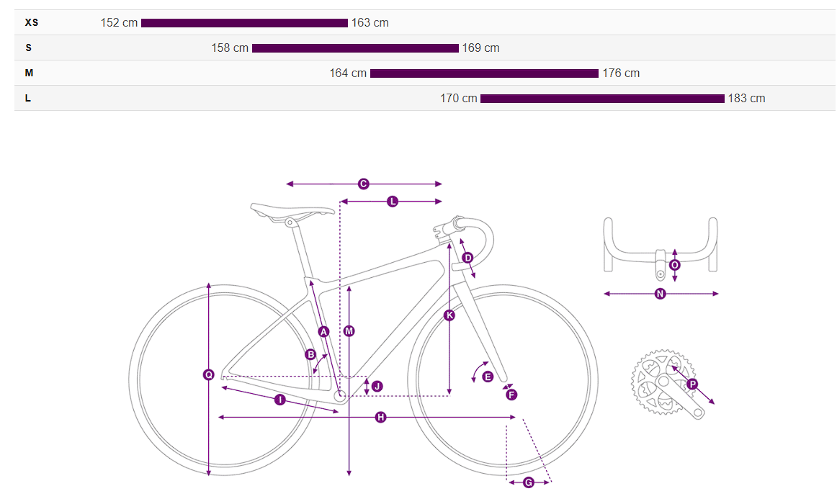The height and width of the screenshot is (504, 837).
Task: Click the A seat tube marker
Action: pos(323,331)
